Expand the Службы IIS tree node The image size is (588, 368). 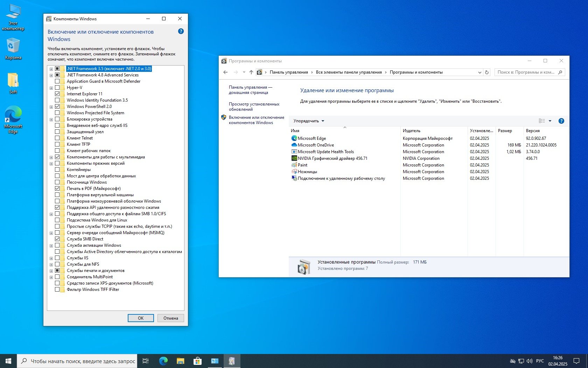click(51, 258)
